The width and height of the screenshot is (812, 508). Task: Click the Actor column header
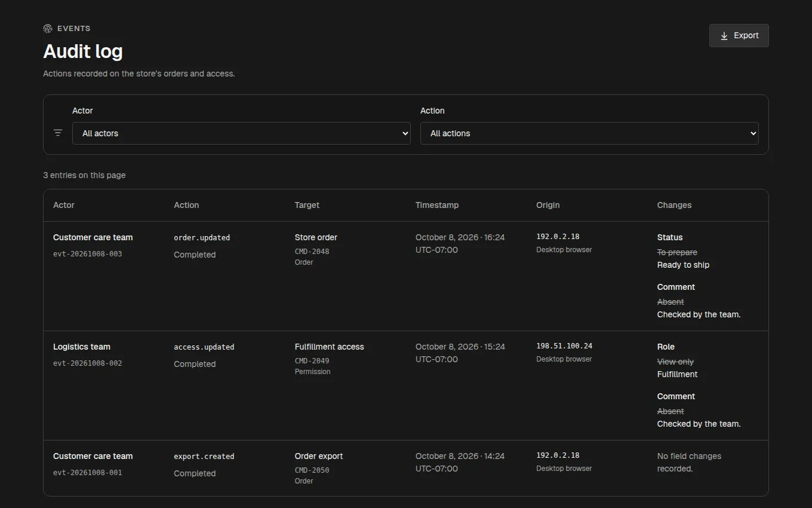(64, 205)
